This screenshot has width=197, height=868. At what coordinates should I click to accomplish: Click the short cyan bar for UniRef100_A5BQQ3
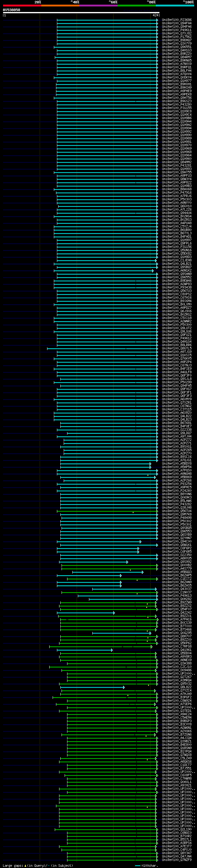pos(108,572)
